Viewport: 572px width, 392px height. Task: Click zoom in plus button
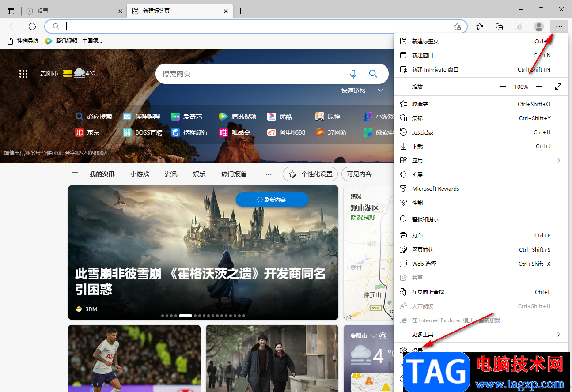point(539,87)
